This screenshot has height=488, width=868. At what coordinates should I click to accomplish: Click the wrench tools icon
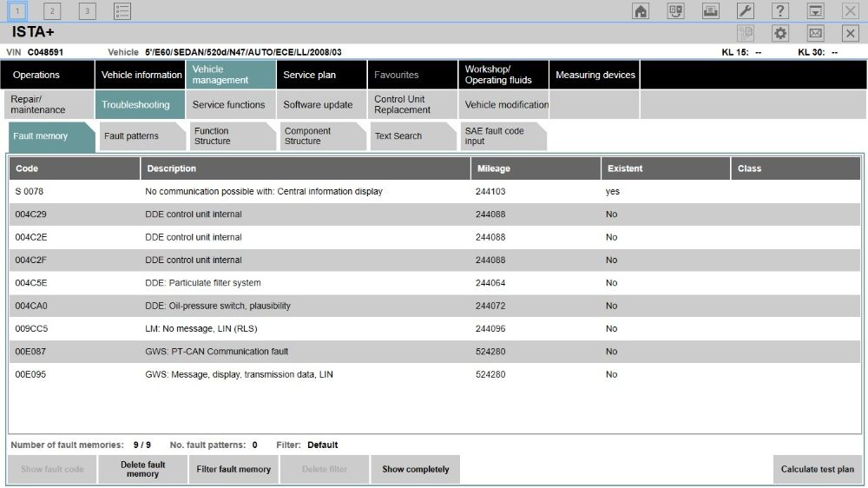click(746, 10)
